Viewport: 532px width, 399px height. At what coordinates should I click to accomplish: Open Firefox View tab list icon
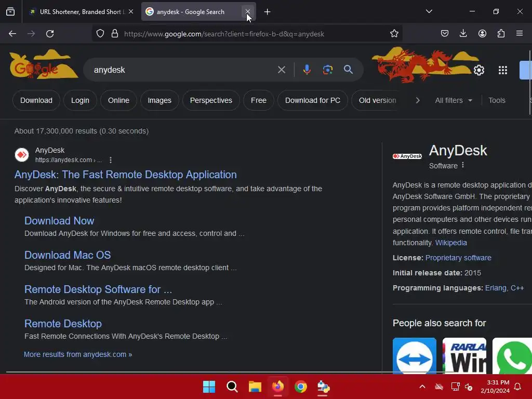click(10, 12)
